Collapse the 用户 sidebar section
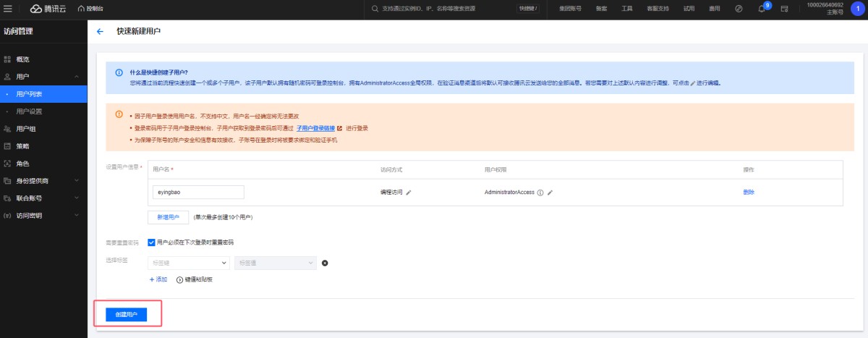 coord(43,76)
